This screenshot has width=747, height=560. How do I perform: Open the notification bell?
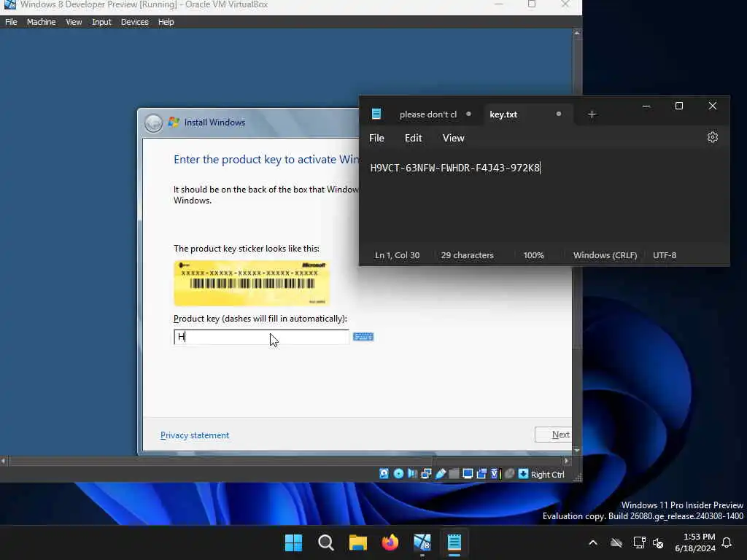(x=727, y=542)
